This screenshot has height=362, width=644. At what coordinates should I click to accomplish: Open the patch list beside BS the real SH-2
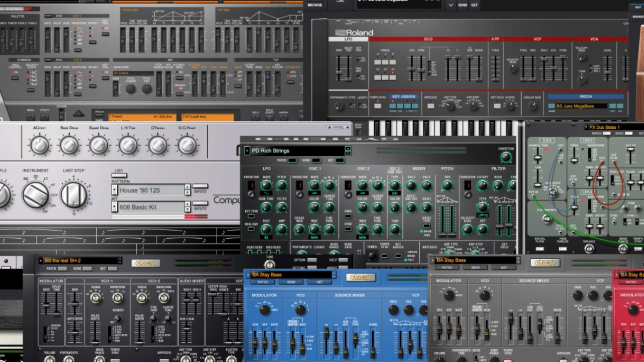41,260
